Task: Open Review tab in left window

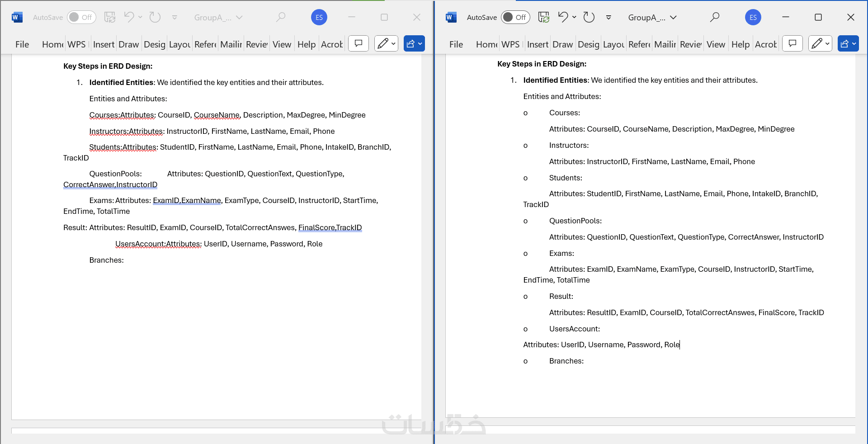Action: click(257, 44)
